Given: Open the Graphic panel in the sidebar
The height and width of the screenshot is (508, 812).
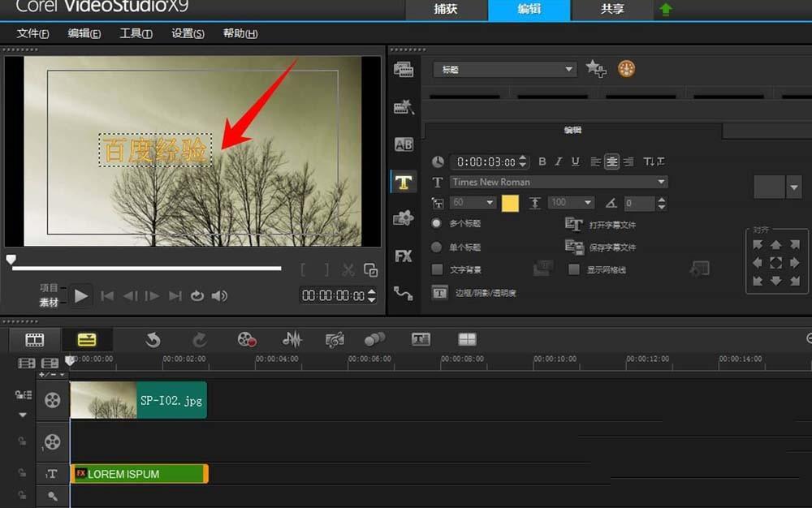Looking at the screenshot, I should 404,217.
